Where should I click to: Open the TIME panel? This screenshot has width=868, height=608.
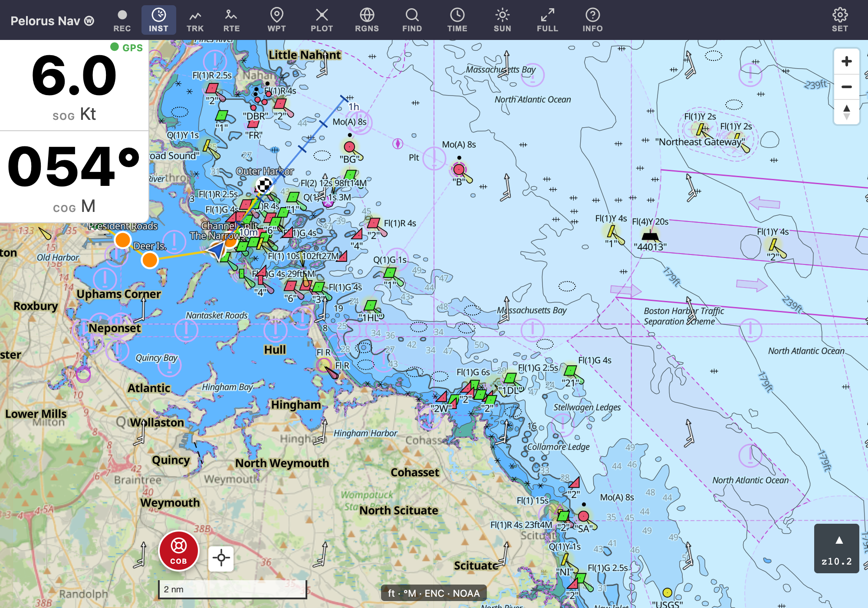[x=457, y=20]
